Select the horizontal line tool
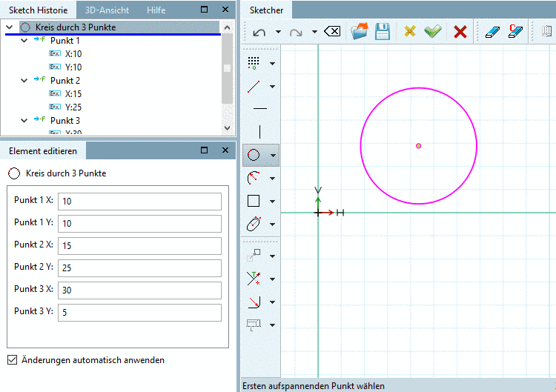The image size is (556, 392). [260, 108]
